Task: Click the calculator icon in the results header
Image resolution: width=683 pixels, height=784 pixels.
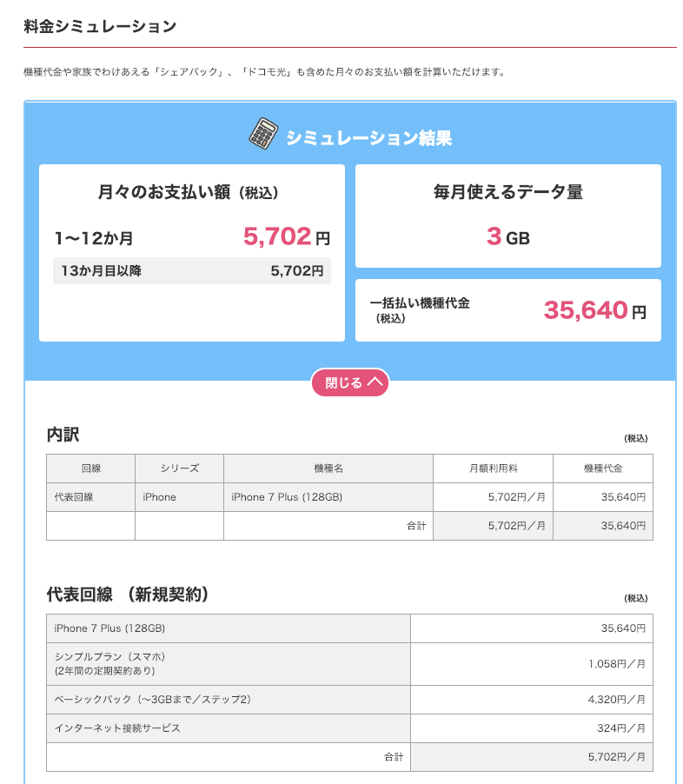Action: point(259,136)
